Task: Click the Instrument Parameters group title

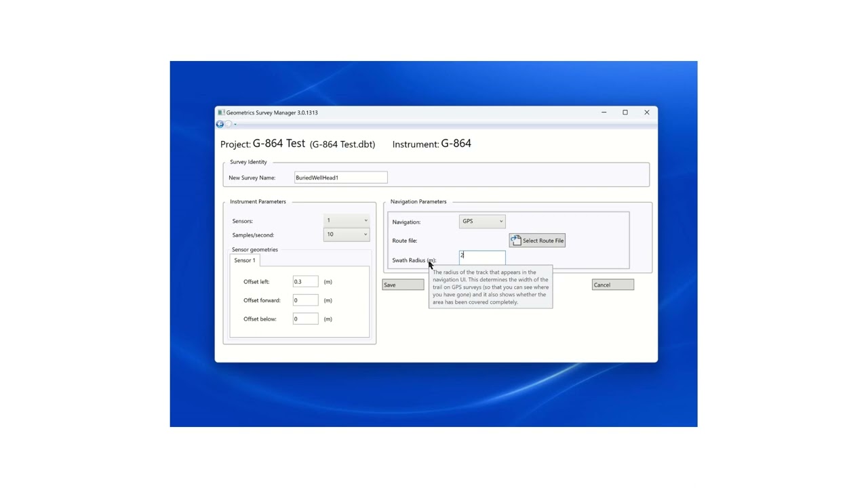Action: tap(258, 201)
